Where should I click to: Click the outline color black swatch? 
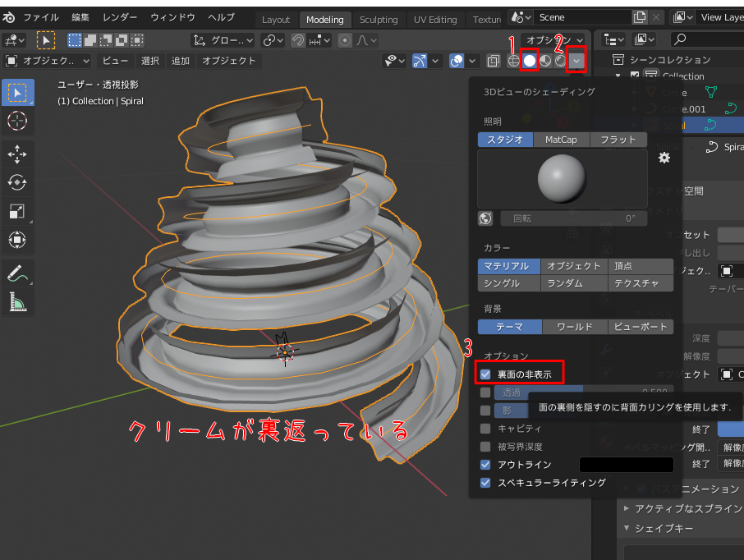627,465
